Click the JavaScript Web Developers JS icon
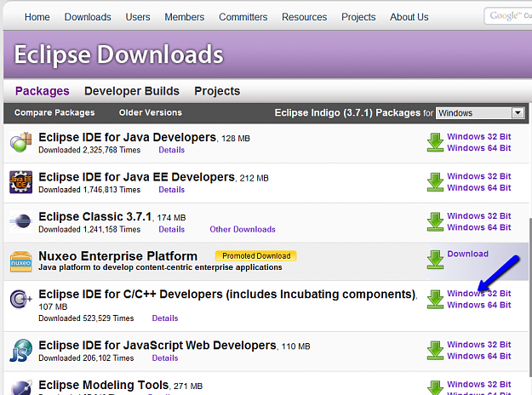The width and height of the screenshot is (532, 395). [21, 351]
